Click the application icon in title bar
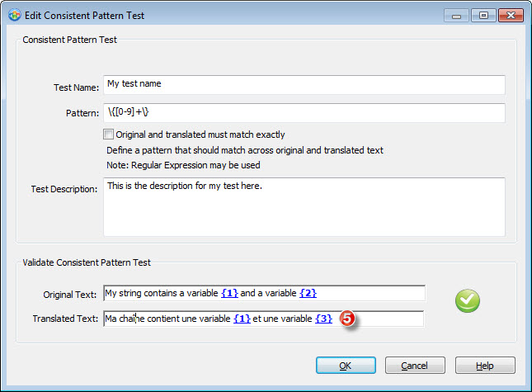 [14, 16]
